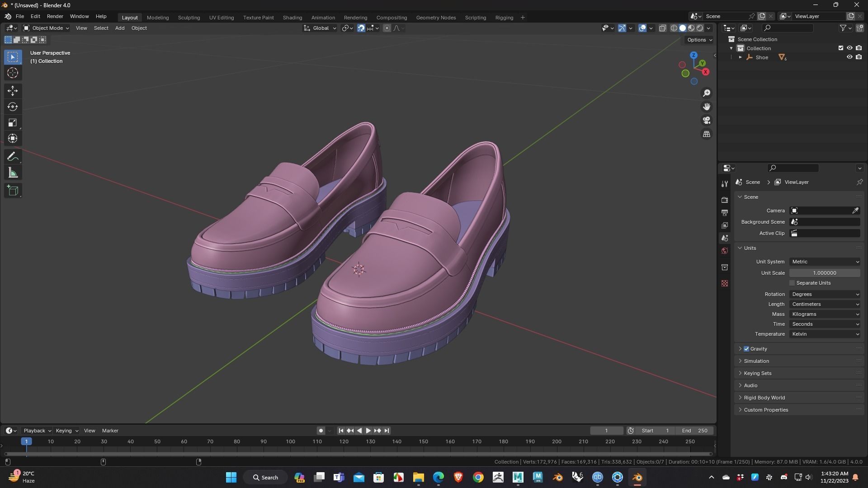Image resolution: width=868 pixels, height=488 pixels.
Task: Uncheck the Collection exclude checkbox in outliner
Action: click(841, 48)
